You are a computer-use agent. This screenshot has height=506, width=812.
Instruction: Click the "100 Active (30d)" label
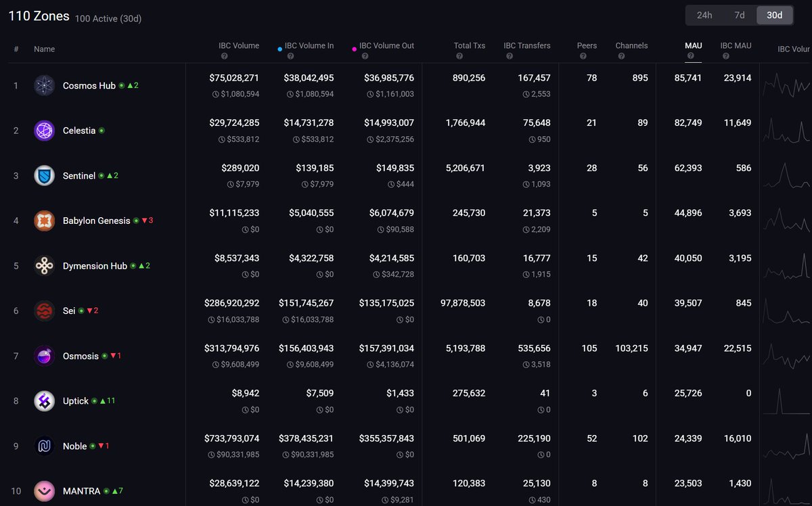108,18
